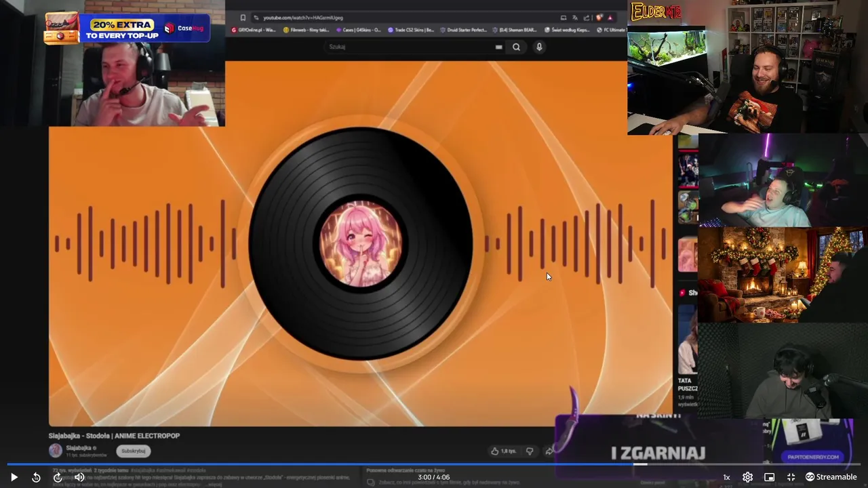Image resolution: width=868 pixels, height=488 pixels.
Task: Open the Świat według Kieps bookmark
Action: point(567,30)
